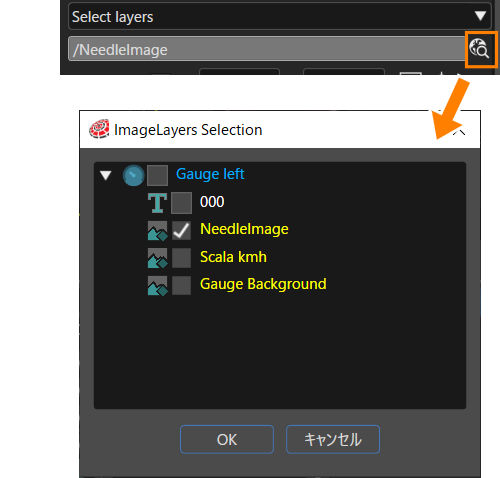
Task: Select the Gauge left tree item
Action: [210, 174]
